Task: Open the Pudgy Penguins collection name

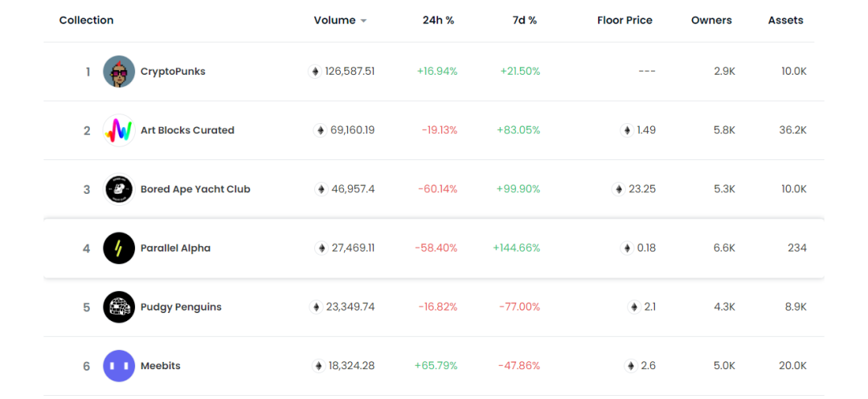Action: click(x=181, y=307)
